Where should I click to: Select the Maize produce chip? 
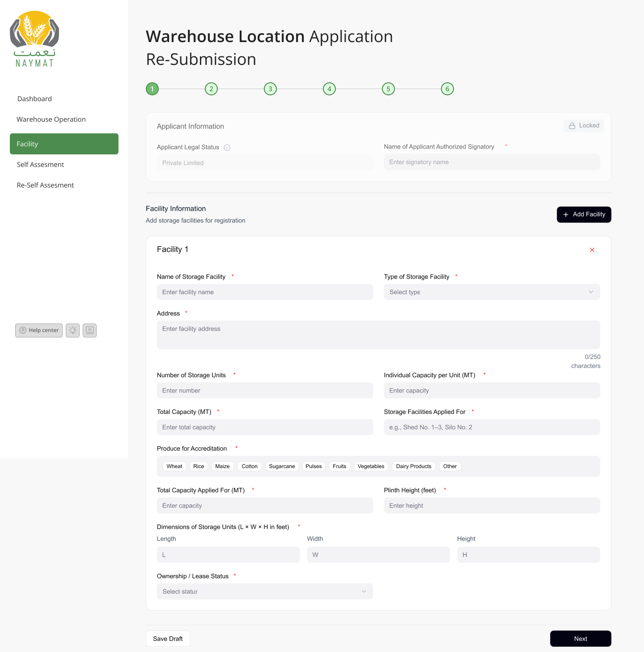pyautogui.click(x=222, y=466)
